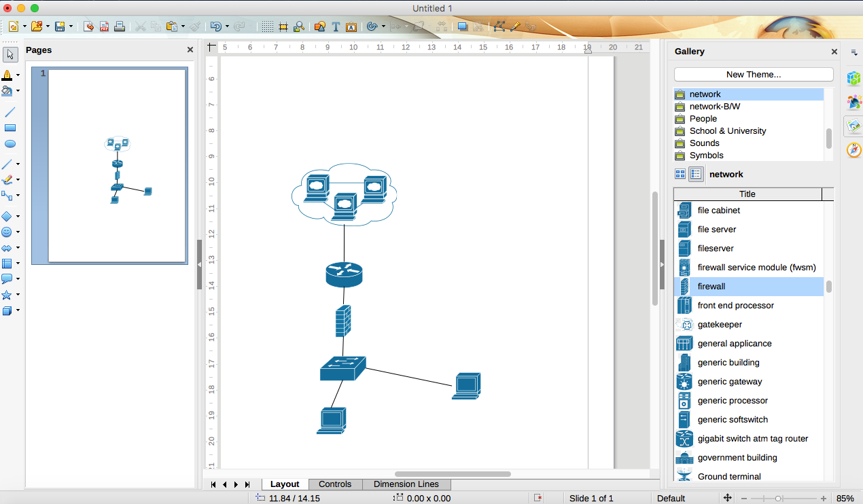Select the network-B/W gallery theme
Screen dimensions: 863x504
pos(749,107)
